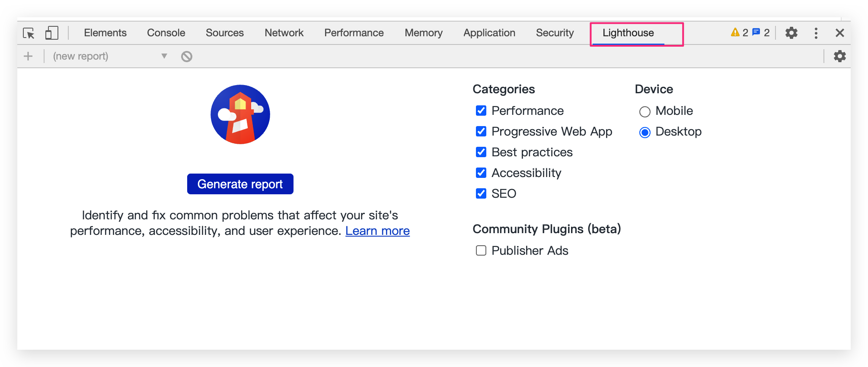The height and width of the screenshot is (367, 868).
Task: Open the Application tab
Action: click(489, 33)
